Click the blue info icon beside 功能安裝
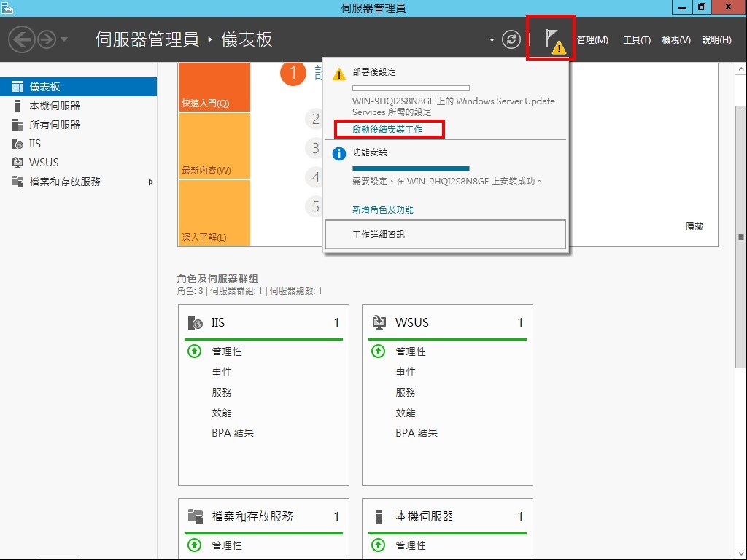Image resolution: width=747 pixels, height=560 pixels. pyautogui.click(x=338, y=154)
